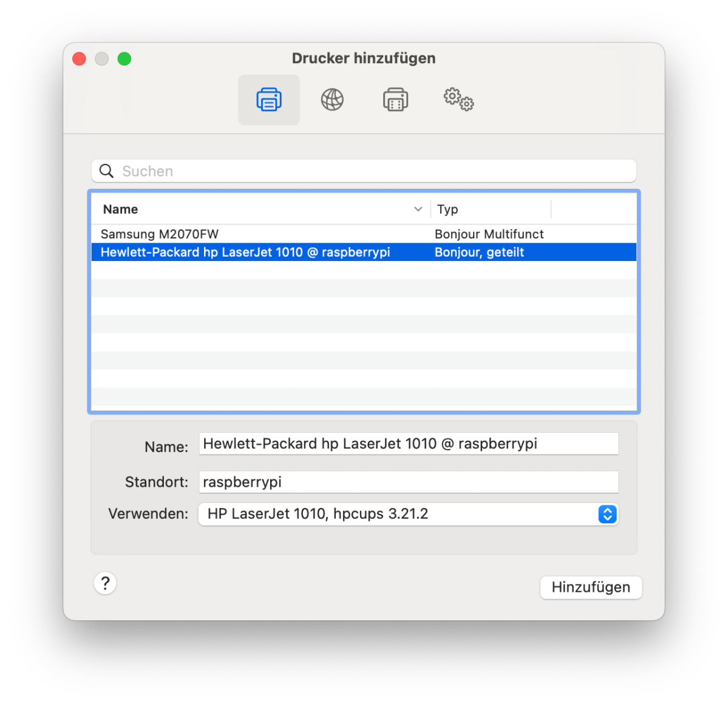This screenshot has height=704, width=728.
Task: Click the Bonjour Multifunct type cell
Action: pos(489,234)
